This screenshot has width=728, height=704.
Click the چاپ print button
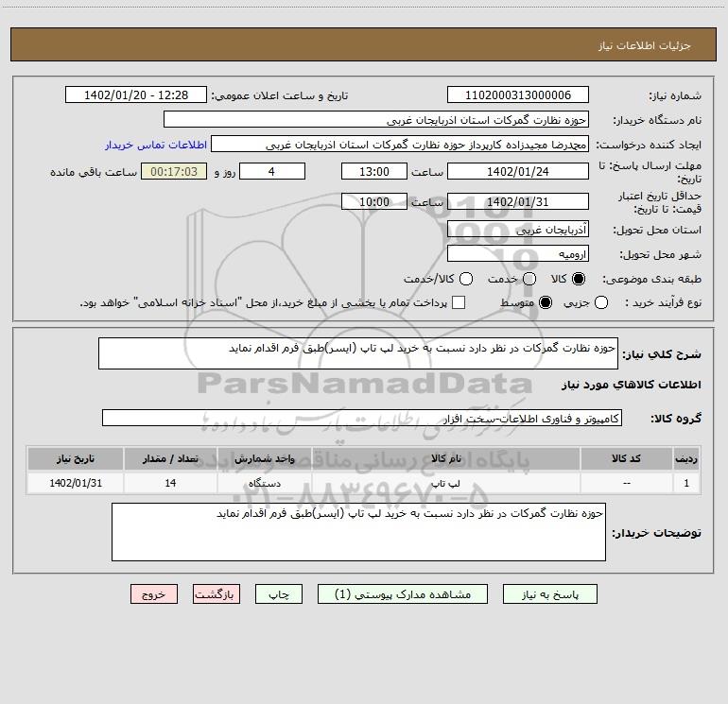279,594
